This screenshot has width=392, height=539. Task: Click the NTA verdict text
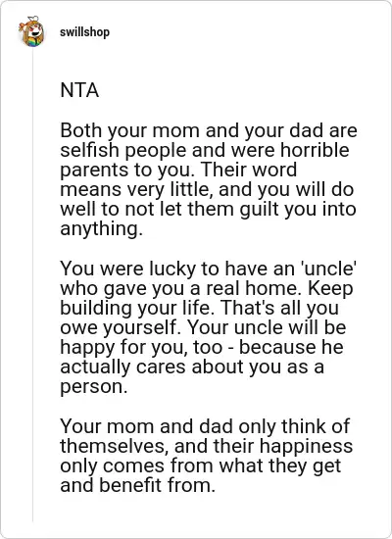[x=79, y=90]
